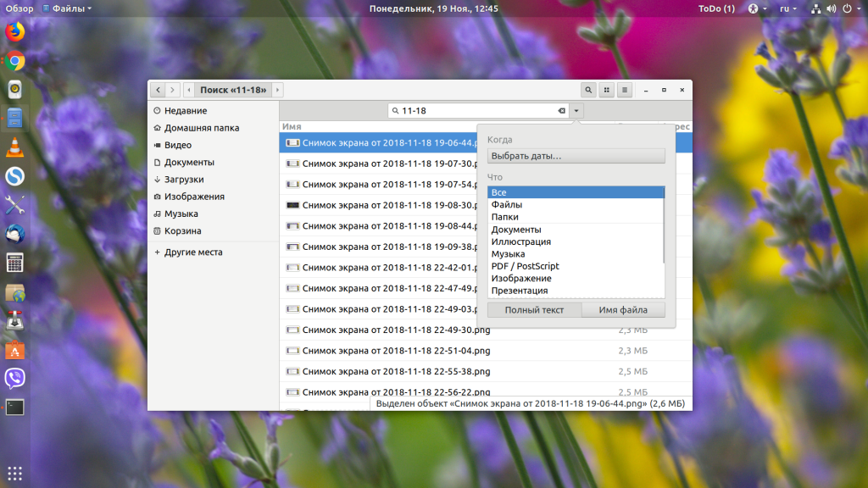This screenshot has width=868, height=488.
Task: Open the ru keyboard layout dropdown
Action: pos(788,8)
